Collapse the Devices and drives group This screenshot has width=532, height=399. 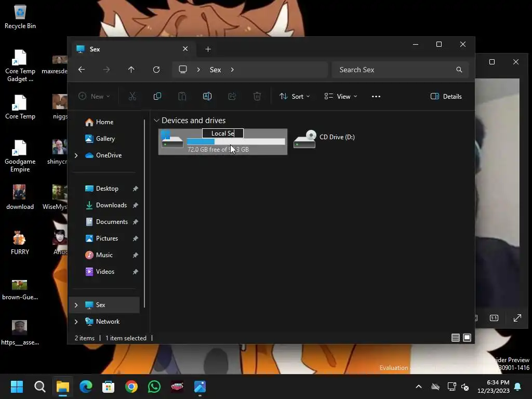point(156,121)
